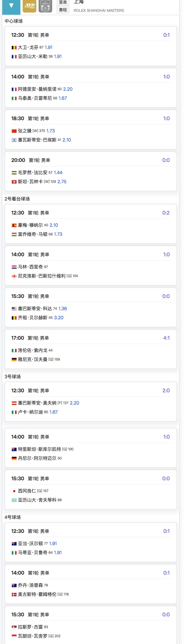186x644 pixels.
Task: Click odds 3.20 for 齐祖·贝尔赫斯
Action: click(59, 317)
